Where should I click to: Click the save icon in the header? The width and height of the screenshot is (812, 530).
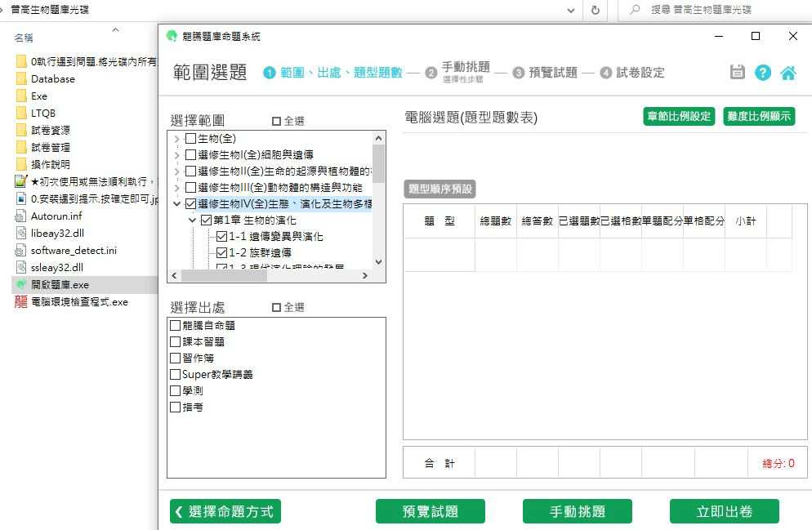click(737, 72)
